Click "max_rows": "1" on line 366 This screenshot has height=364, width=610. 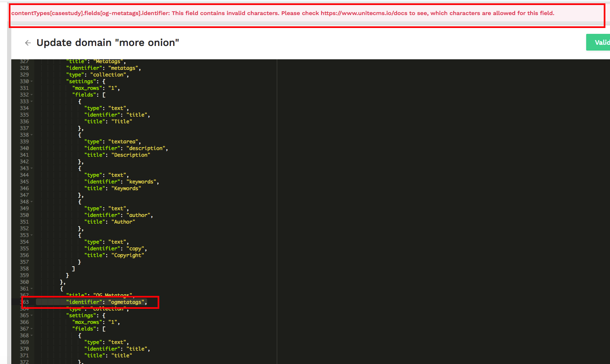[x=96, y=322]
